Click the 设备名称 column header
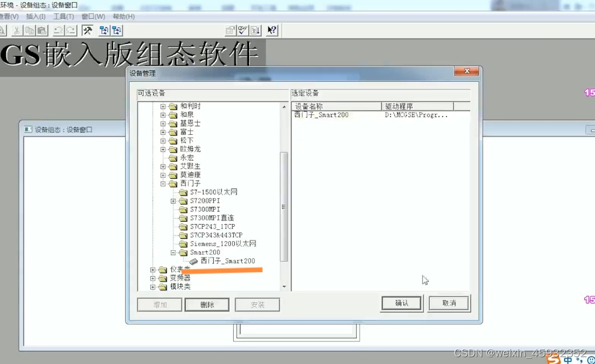 (336, 106)
